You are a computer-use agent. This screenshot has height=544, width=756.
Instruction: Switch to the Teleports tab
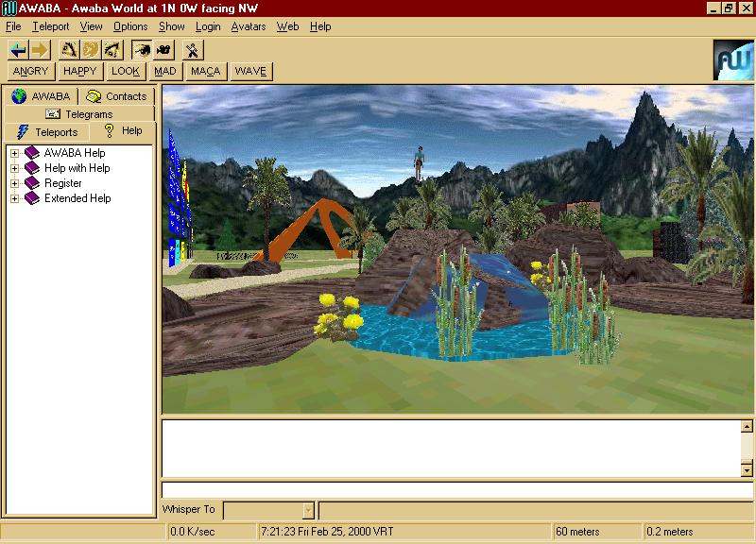[46, 132]
